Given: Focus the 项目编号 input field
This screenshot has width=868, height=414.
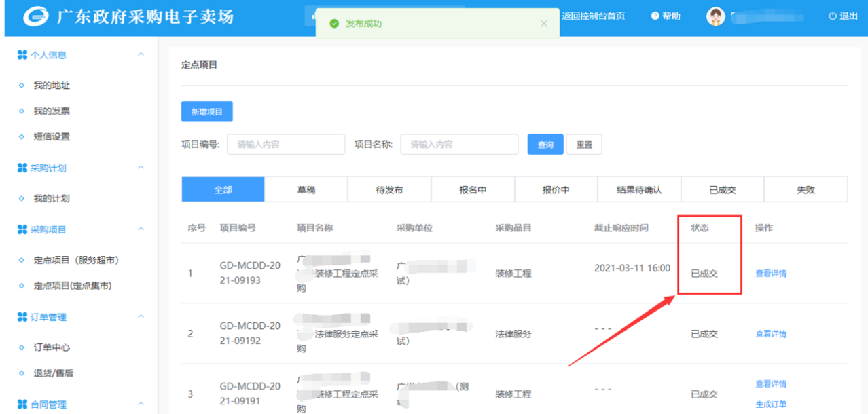Looking at the screenshot, I should [285, 145].
